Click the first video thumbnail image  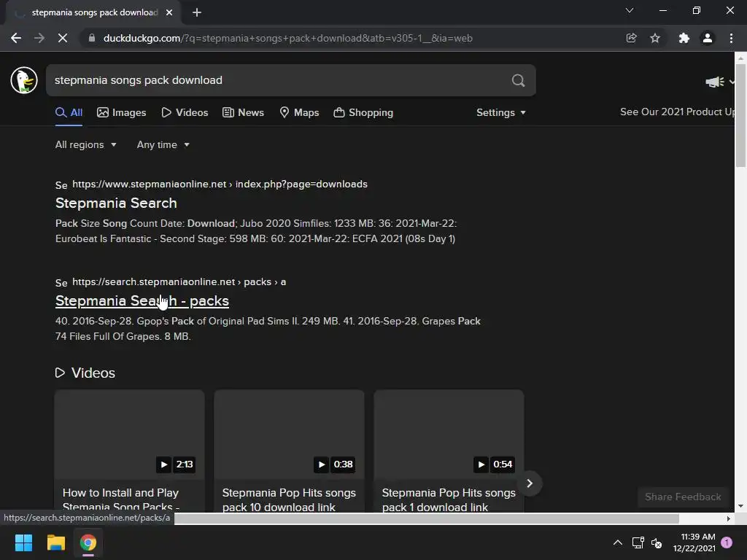pos(130,435)
